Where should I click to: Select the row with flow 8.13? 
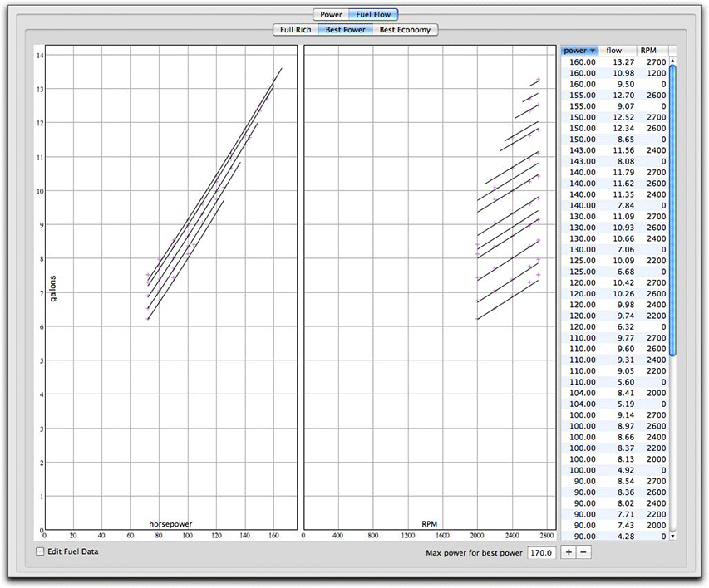click(x=615, y=459)
